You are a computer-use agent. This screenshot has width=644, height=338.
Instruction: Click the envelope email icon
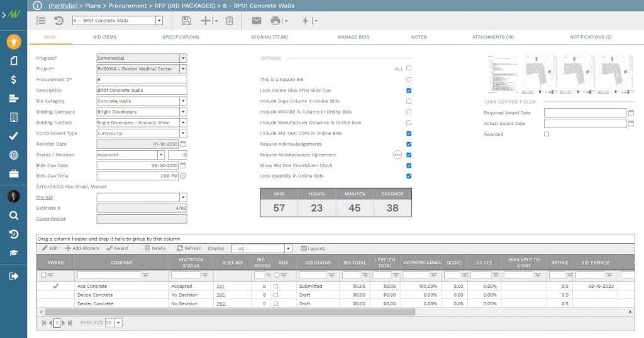click(x=257, y=21)
